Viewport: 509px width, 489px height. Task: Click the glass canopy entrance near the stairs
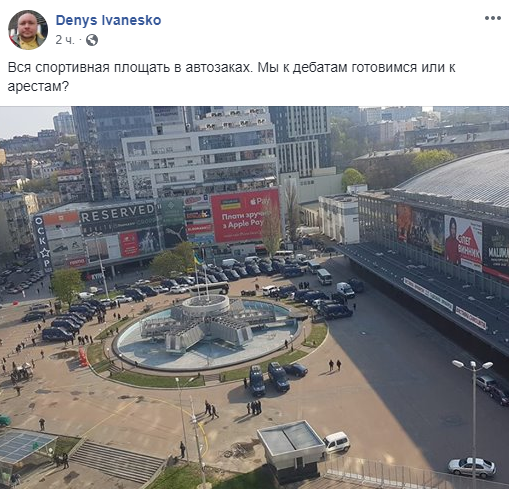click(x=25, y=447)
